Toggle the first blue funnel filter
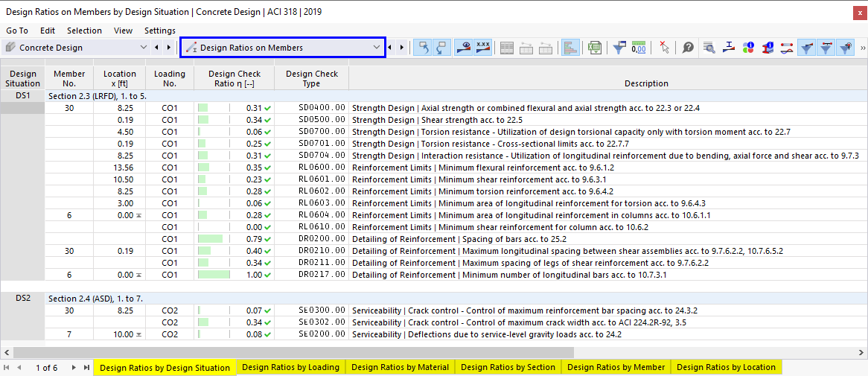 click(x=806, y=48)
